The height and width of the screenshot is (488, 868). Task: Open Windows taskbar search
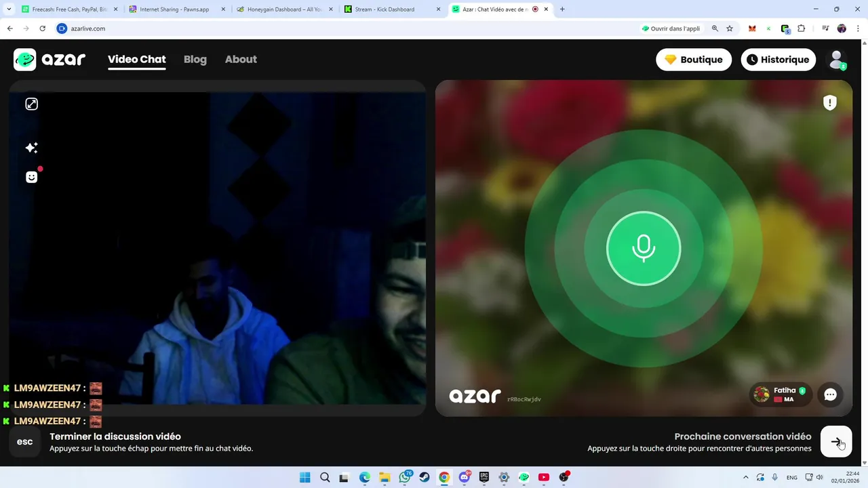[325, 477]
